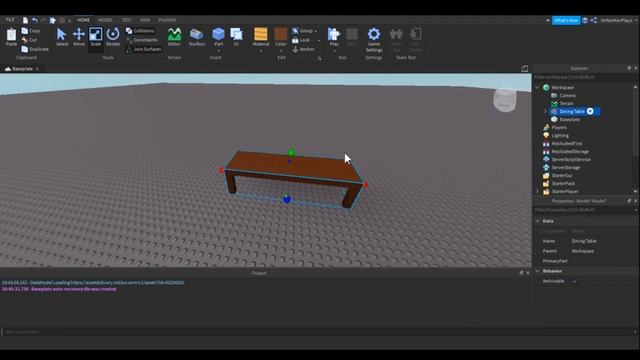Click the Cut button in Clipboard

[29, 40]
